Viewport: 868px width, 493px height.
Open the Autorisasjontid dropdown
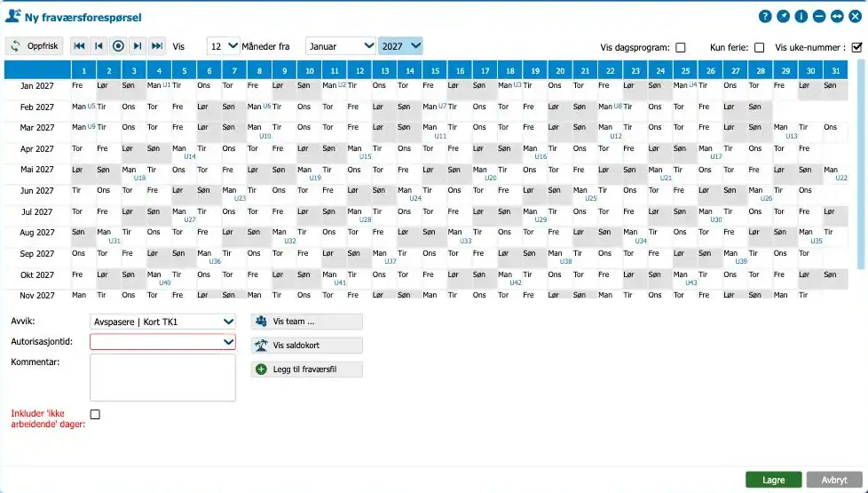point(162,342)
